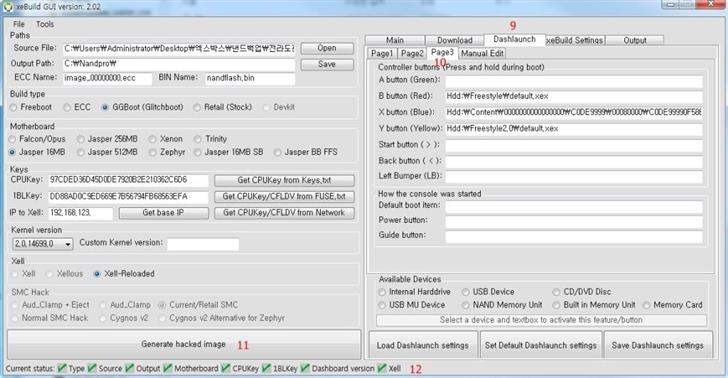Click Set Default Dashlaunch settings button
Viewport: 728px width, 378px height.
click(x=541, y=345)
